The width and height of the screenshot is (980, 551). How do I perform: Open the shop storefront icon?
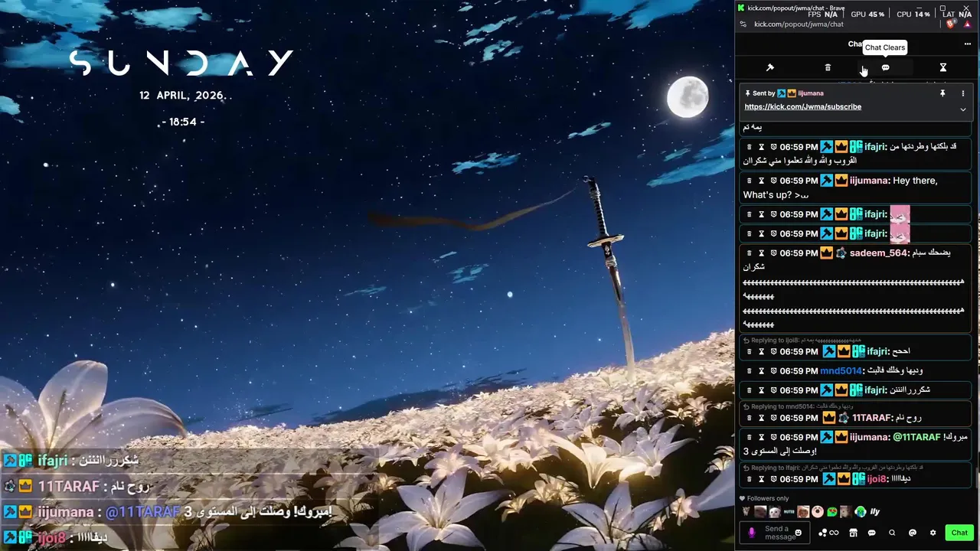(853, 533)
